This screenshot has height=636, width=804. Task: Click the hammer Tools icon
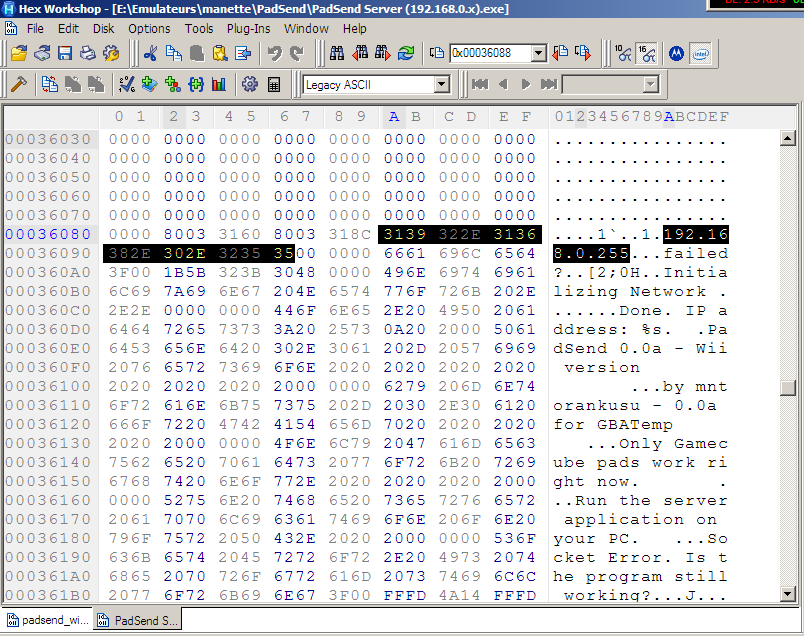19,85
